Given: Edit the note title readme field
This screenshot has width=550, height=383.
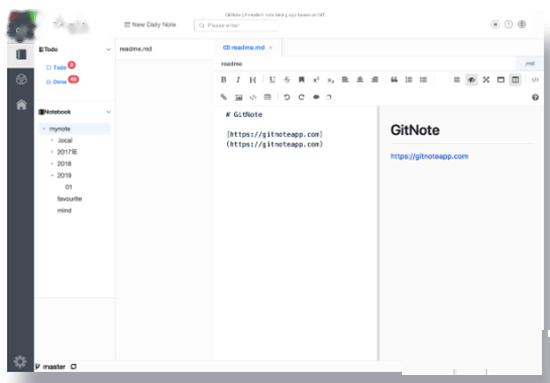Looking at the screenshot, I should point(365,63).
